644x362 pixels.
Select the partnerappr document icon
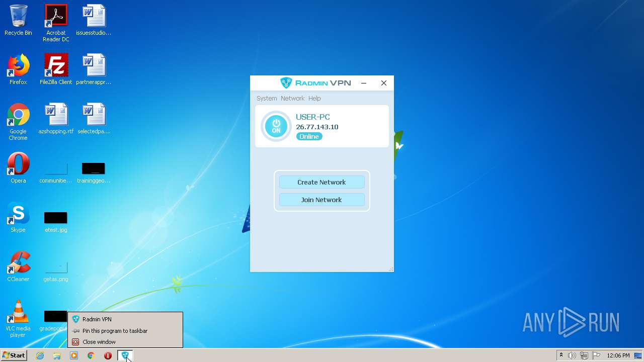94,69
